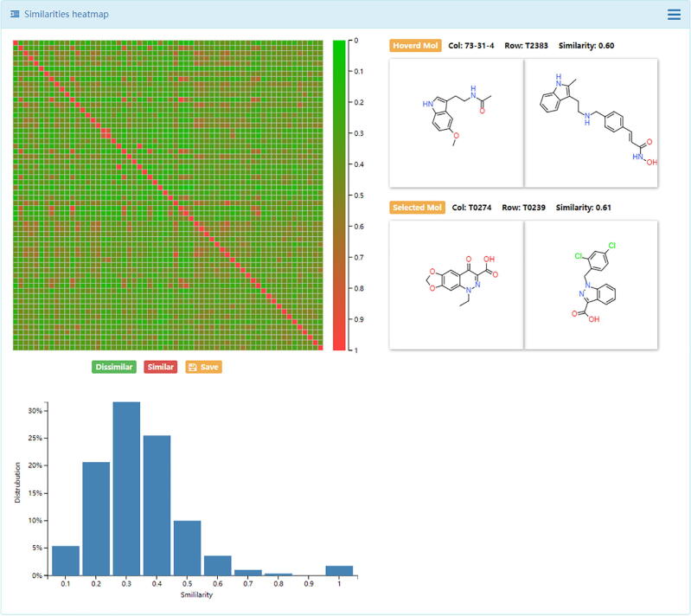Screen dimensions: 691x616
Task: Click the Hoverd Mol orange label
Action: (415, 45)
